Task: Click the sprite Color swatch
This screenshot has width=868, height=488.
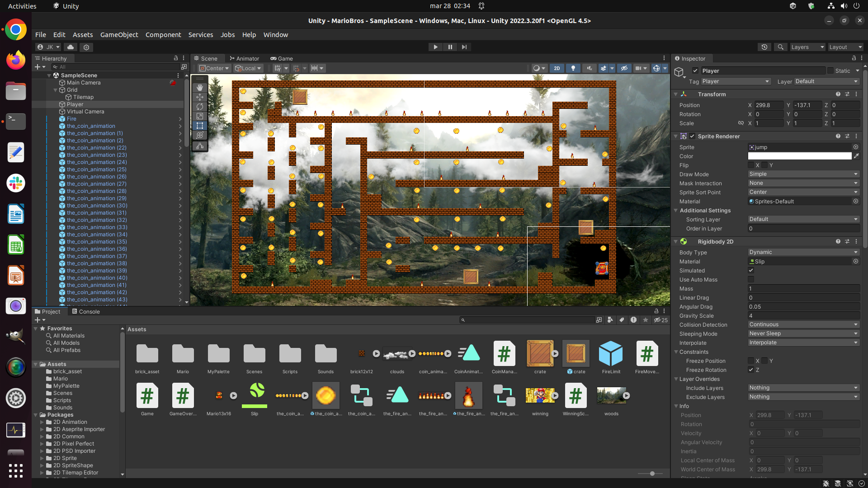Action: click(x=799, y=156)
